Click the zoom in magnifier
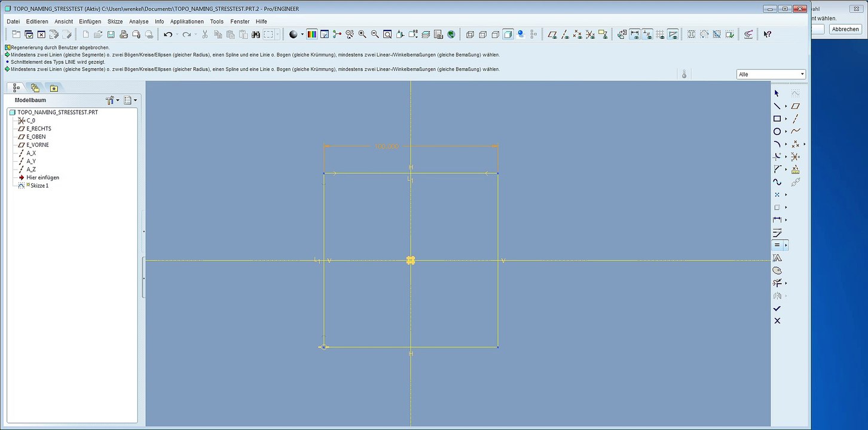868x430 pixels. click(x=362, y=35)
